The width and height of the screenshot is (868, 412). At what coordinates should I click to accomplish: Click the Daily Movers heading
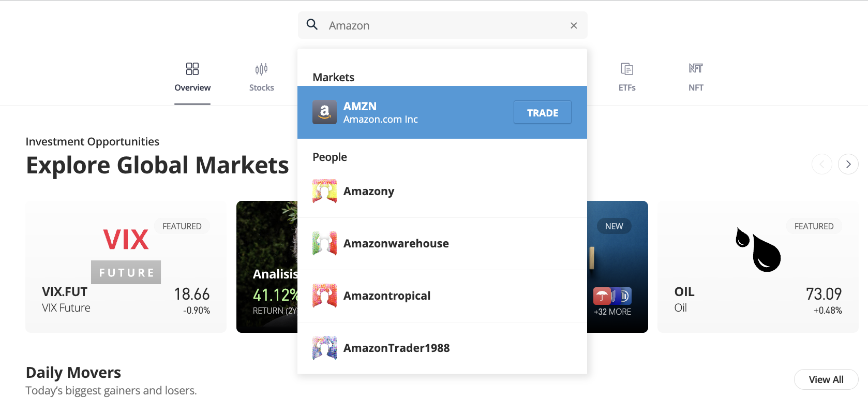[73, 372]
